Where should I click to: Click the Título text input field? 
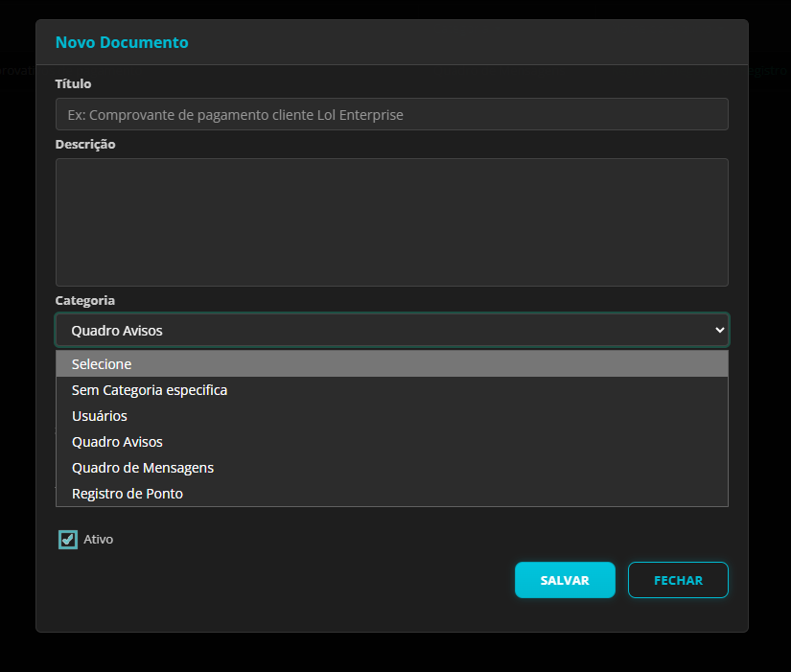coord(391,114)
